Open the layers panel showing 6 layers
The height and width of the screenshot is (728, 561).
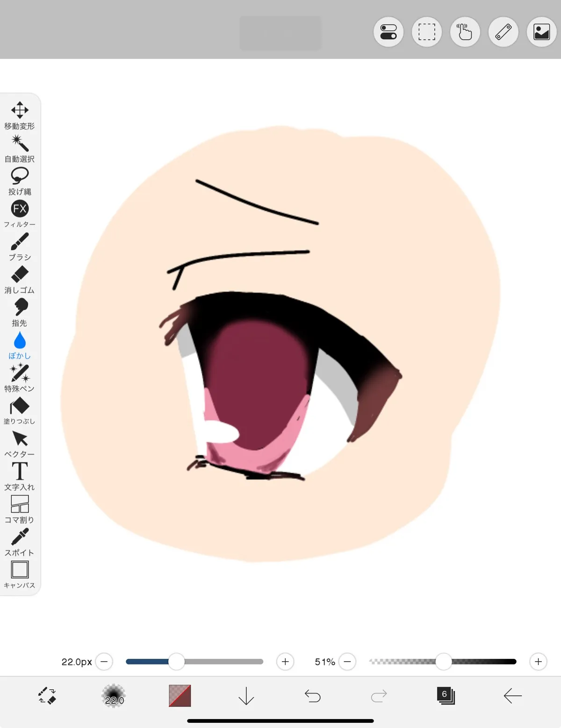(x=446, y=696)
